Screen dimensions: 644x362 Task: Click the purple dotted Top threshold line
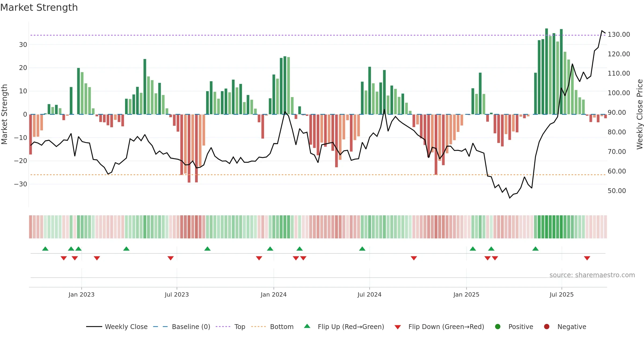pyautogui.click(x=318, y=35)
